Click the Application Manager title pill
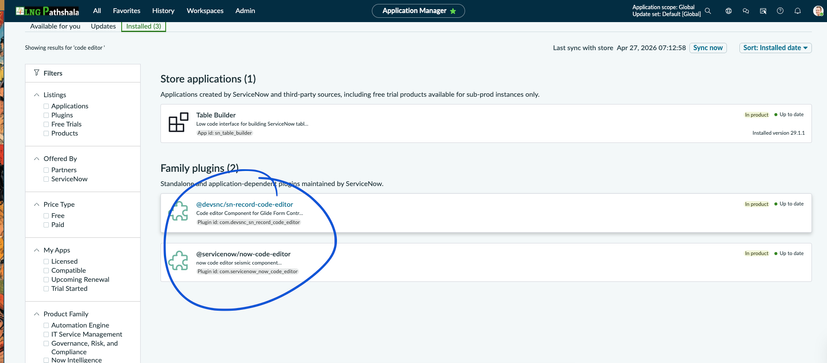Image resolution: width=827 pixels, height=363 pixels. (x=418, y=11)
